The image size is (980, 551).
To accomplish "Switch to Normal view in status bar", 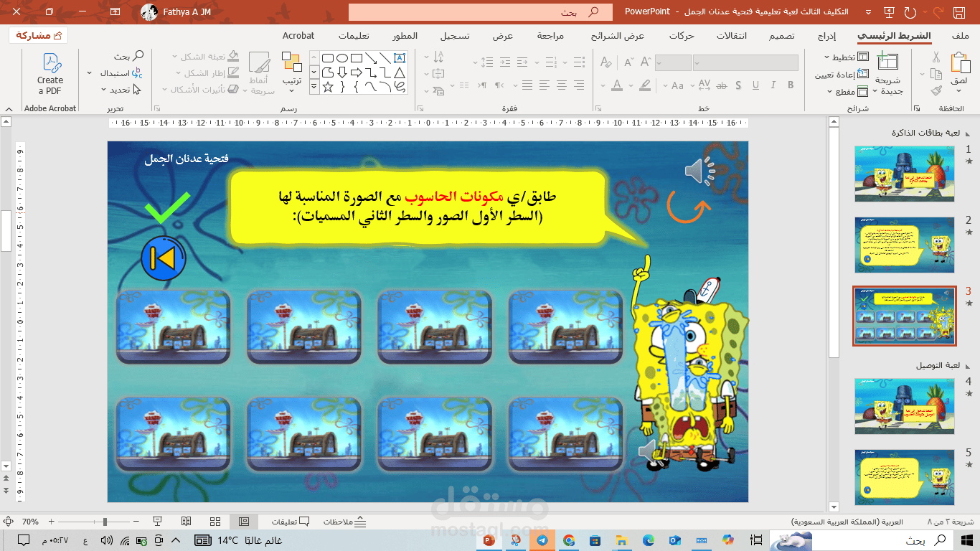I will 243,522.
